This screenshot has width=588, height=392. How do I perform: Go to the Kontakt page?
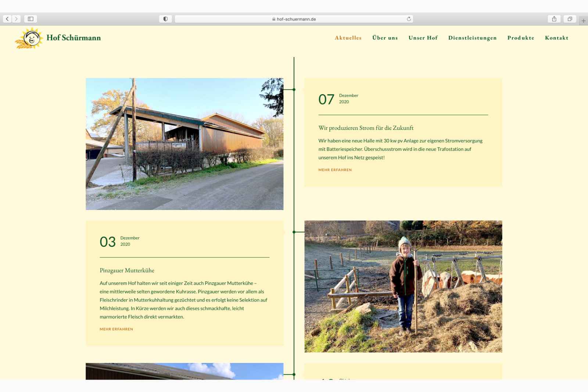click(x=557, y=38)
